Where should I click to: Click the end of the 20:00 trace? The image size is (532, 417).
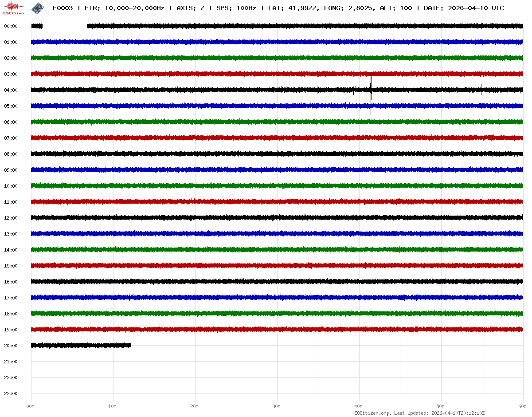click(x=130, y=345)
